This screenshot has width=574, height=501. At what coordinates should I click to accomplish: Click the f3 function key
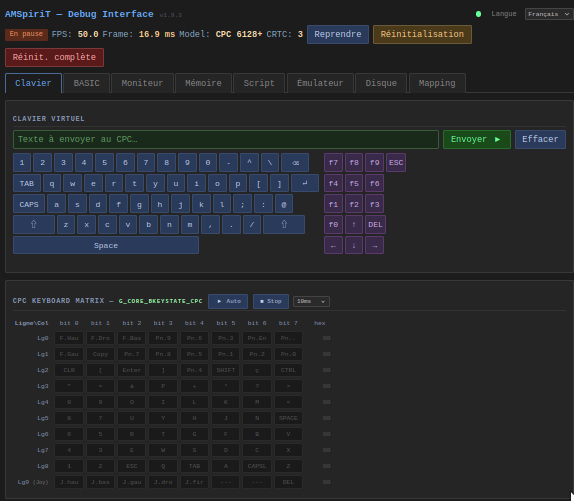pos(374,204)
